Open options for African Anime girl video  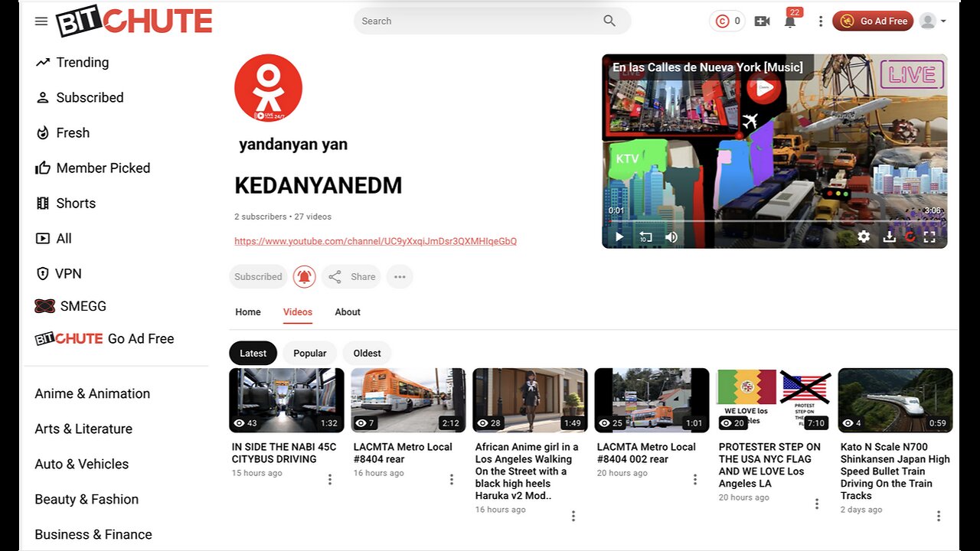573,516
